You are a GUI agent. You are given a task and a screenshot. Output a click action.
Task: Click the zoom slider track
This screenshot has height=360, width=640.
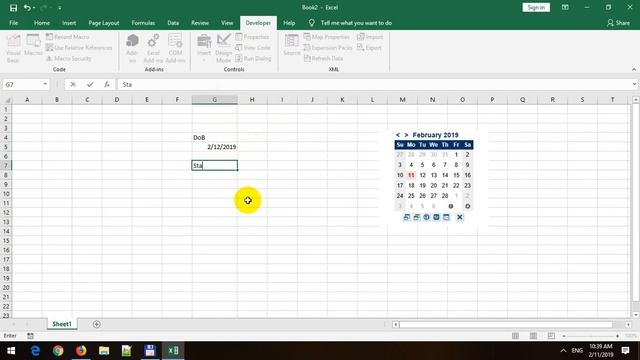(x=591, y=336)
